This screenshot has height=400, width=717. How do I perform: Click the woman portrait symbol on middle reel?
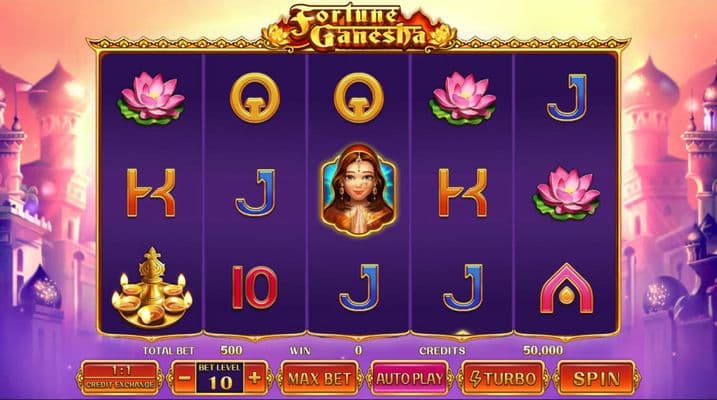[358, 190]
